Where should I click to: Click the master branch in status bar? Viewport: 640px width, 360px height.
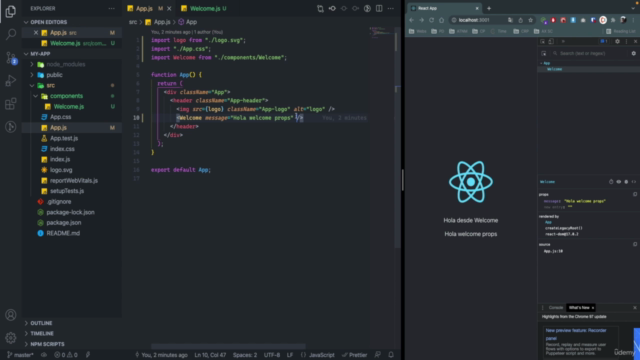pyautogui.click(x=20, y=355)
